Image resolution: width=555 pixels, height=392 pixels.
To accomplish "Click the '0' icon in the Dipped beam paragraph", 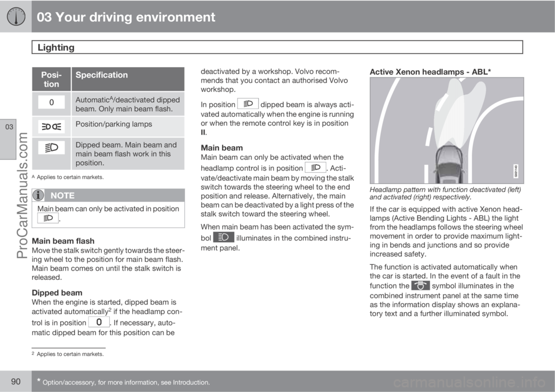I will pos(99,322).
